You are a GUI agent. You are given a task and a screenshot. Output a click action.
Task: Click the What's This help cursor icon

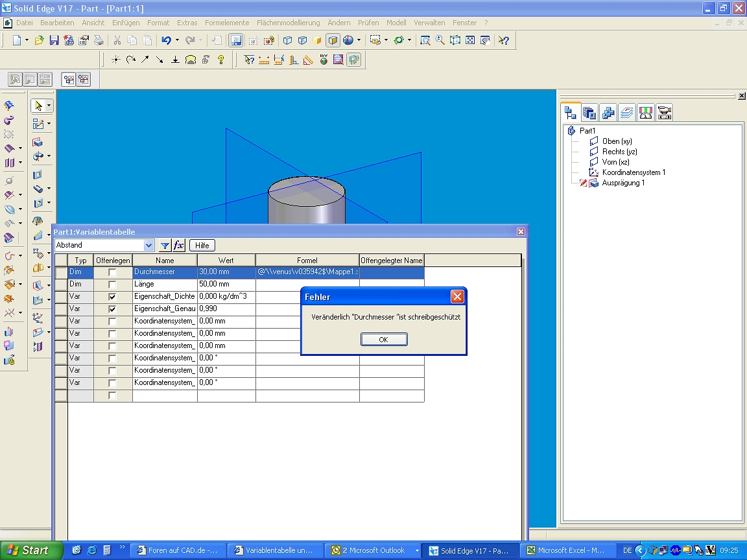tap(504, 40)
